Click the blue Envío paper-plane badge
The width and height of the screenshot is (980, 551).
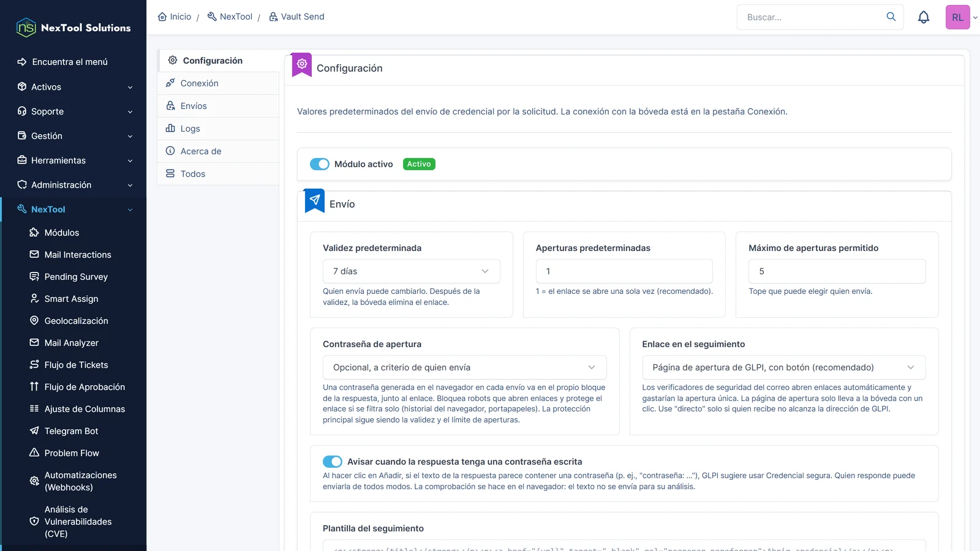click(x=315, y=200)
